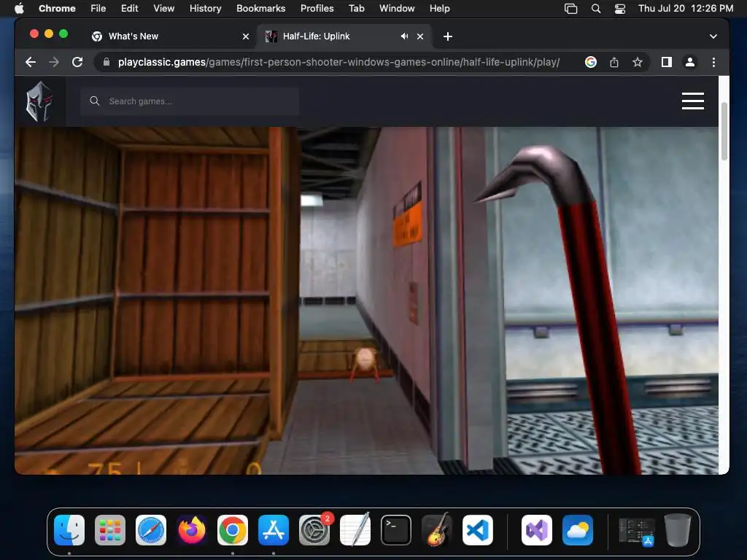The width and height of the screenshot is (747, 560).
Task: Open Control Center in the menu bar
Action: click(x=620, y=8)
